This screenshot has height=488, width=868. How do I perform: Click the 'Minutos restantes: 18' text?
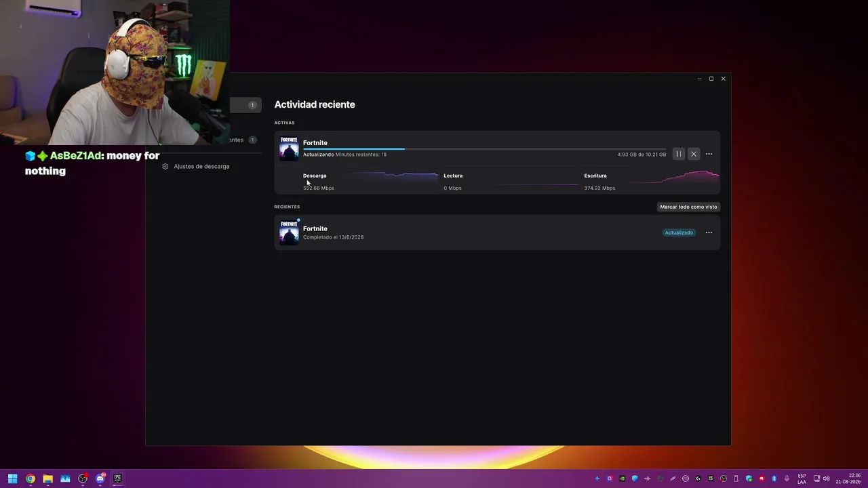361,155
